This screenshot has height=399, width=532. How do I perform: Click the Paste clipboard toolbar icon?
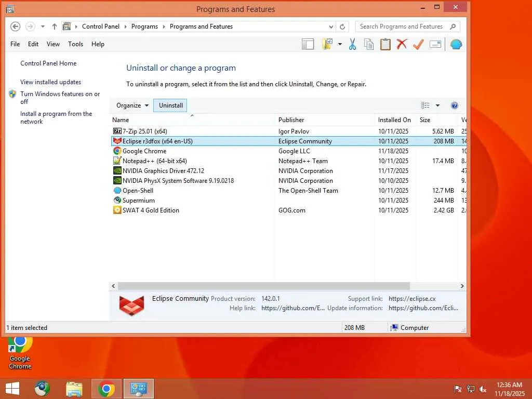click(385, 44)
